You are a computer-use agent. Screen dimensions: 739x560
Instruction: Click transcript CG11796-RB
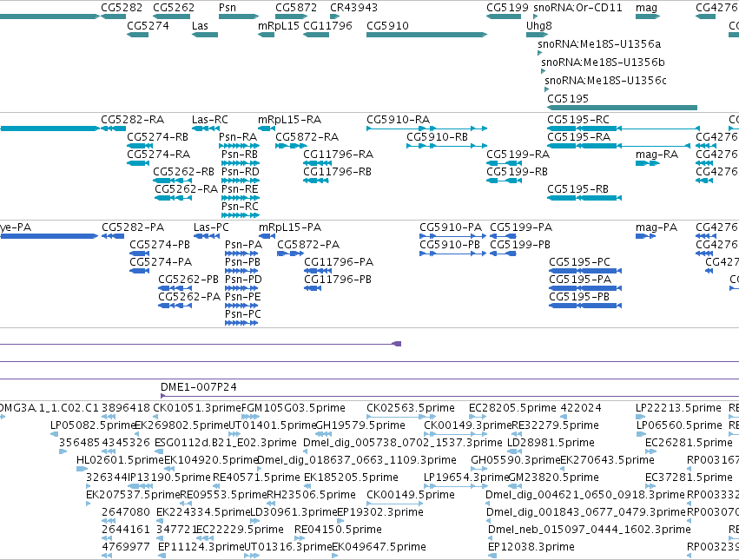point(316,180)
